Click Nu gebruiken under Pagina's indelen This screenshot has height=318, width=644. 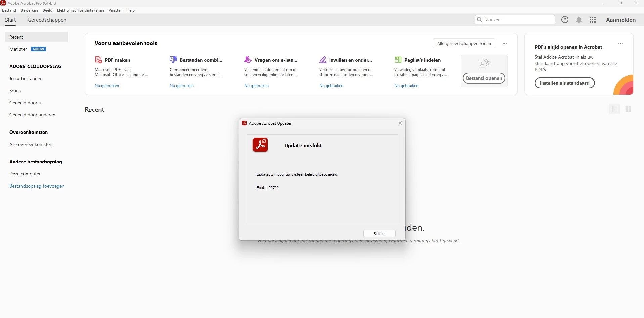tap(406, 86)
